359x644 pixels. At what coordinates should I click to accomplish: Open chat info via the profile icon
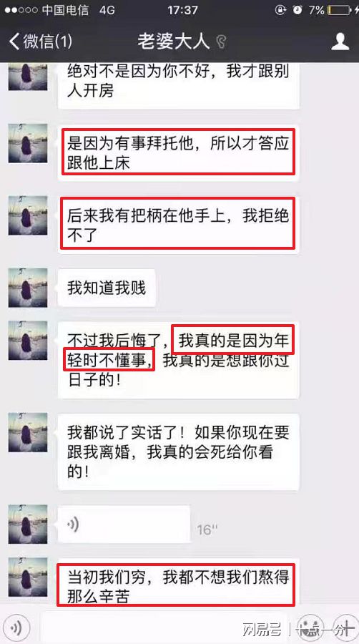point(340,42)
